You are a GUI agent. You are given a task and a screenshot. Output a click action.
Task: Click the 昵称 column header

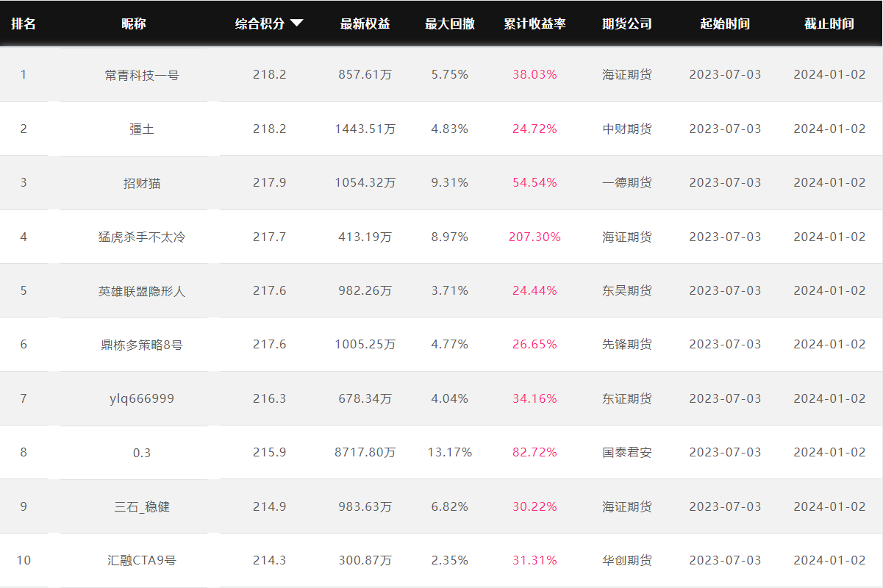(x=134, y=24)
